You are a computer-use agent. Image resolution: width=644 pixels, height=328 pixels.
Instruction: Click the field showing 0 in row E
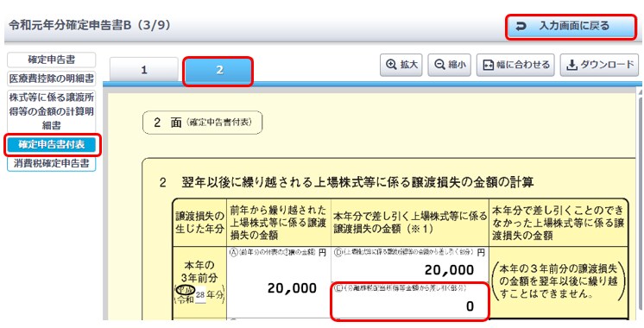410,301
